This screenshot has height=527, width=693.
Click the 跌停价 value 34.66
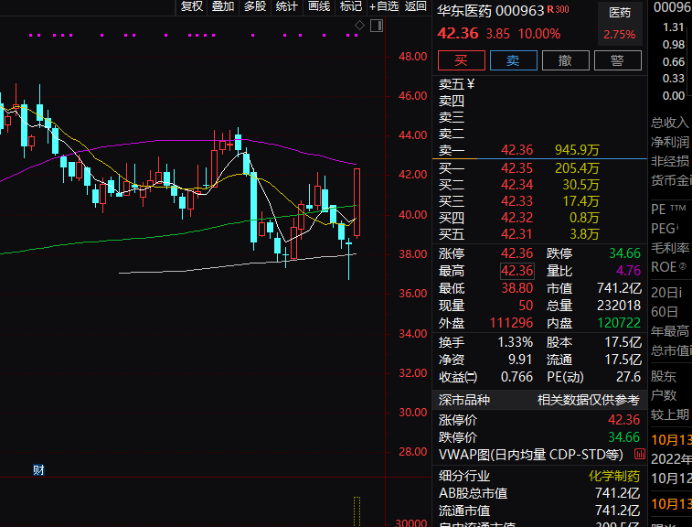(x=624, y=437)
